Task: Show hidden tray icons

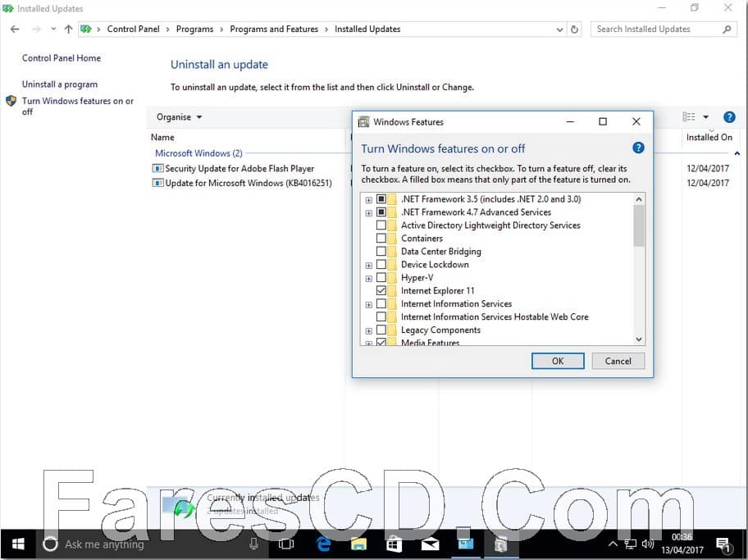Action: (613, 544)
